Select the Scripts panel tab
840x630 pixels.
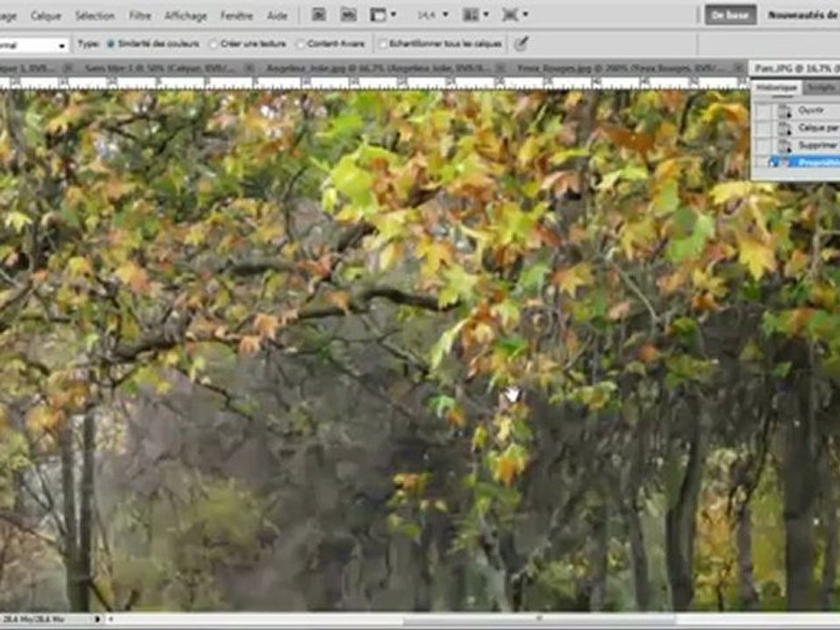(822, 87)
